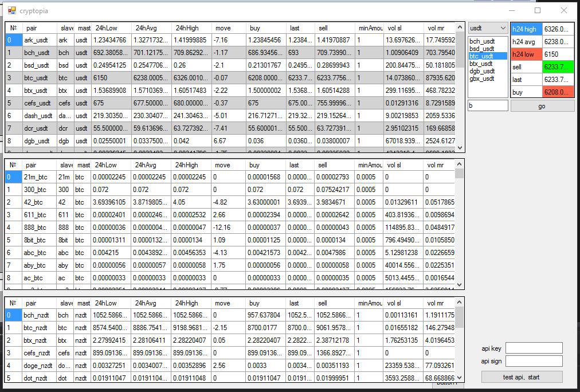The image size is (580, 392).
Task: Select the ark_usdt pair cell
Action: click(40, 40)
